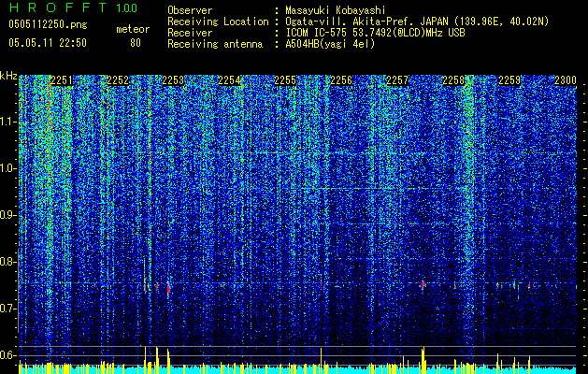Click the 2259 time marker

click(509, 80)
